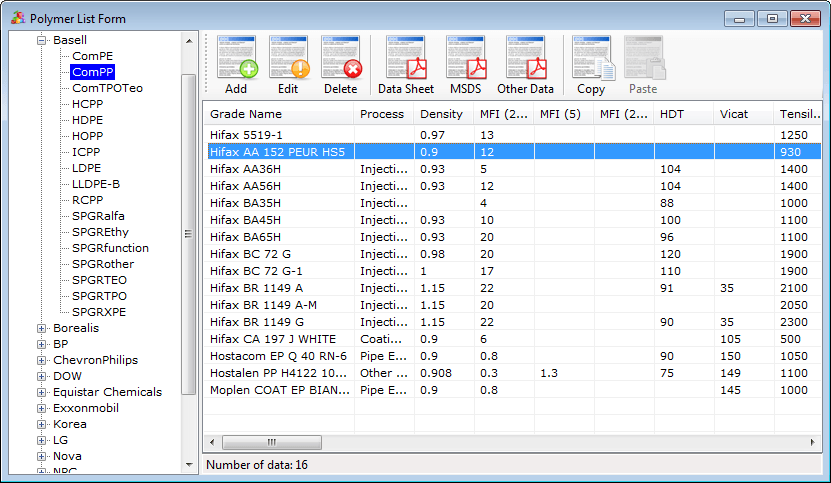Select ComPP in the tree
The width and height of the screenshot is (831, 483).
pos(92,72)
